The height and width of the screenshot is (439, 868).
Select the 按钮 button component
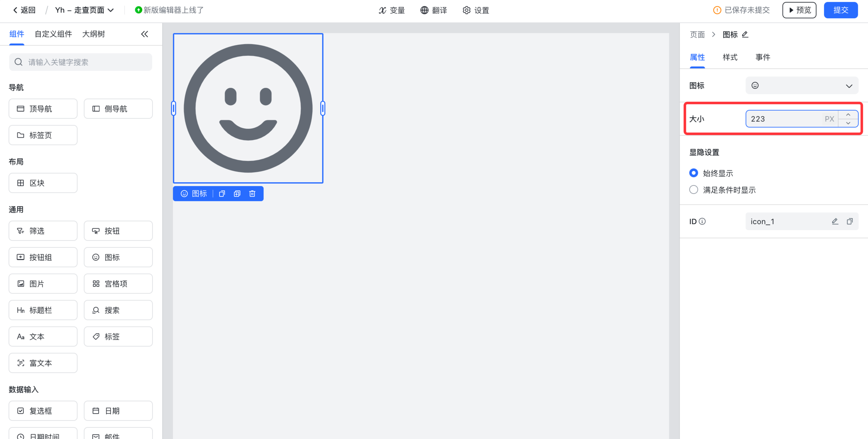pos(118,231)
